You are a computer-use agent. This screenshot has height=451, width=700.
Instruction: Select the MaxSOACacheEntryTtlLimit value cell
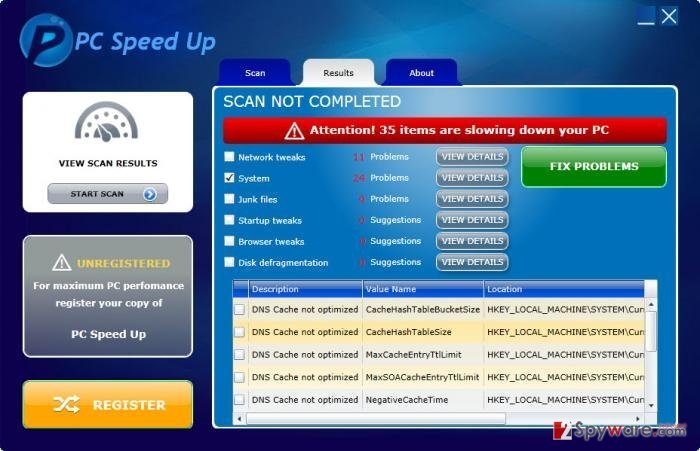tap(423, 377)
